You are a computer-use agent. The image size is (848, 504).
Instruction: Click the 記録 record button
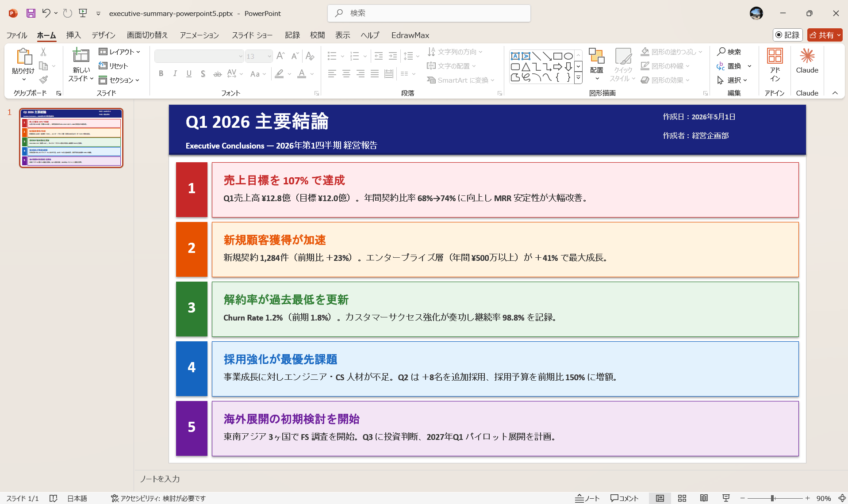[x=787, y=35]
